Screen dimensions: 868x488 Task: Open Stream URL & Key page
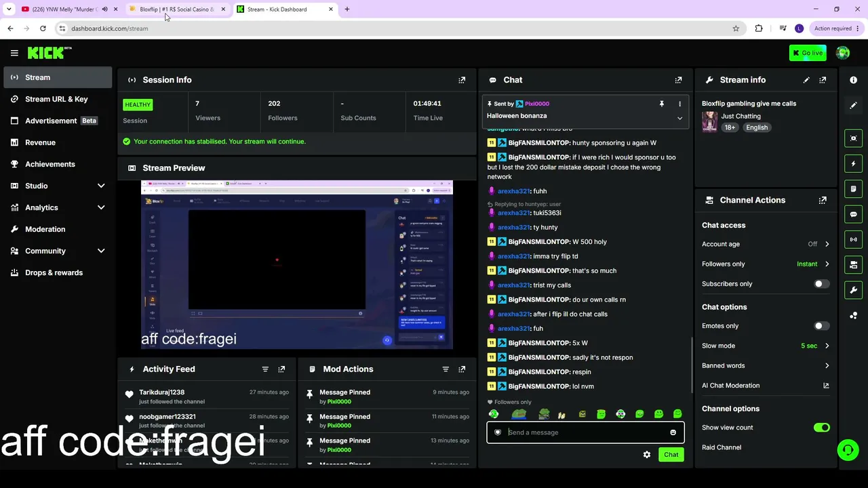coord(58,99)
